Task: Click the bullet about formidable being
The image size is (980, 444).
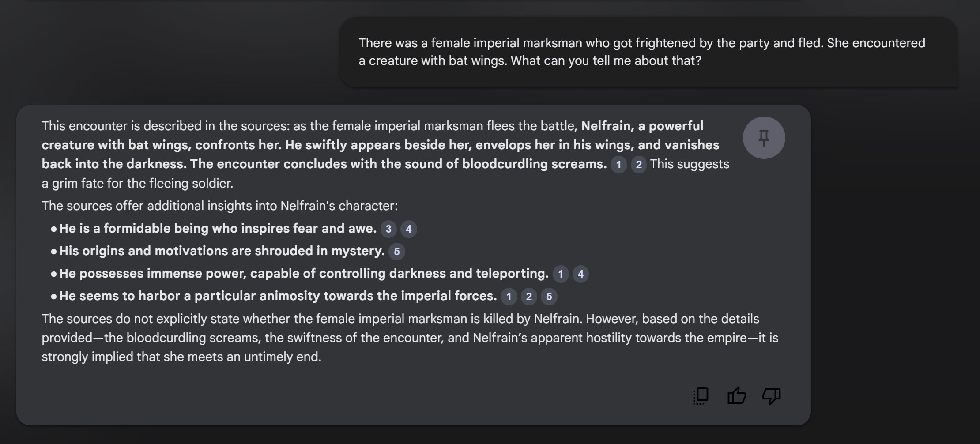Action: tap(218, 229)
